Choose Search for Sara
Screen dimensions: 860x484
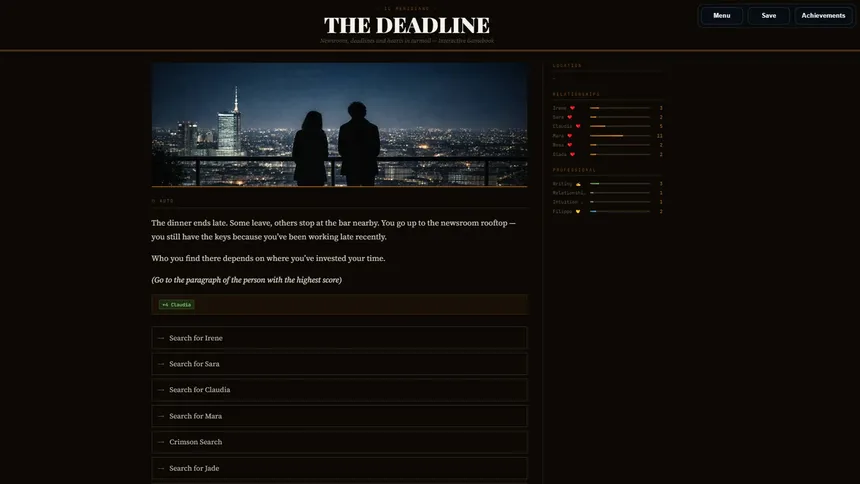339,364
